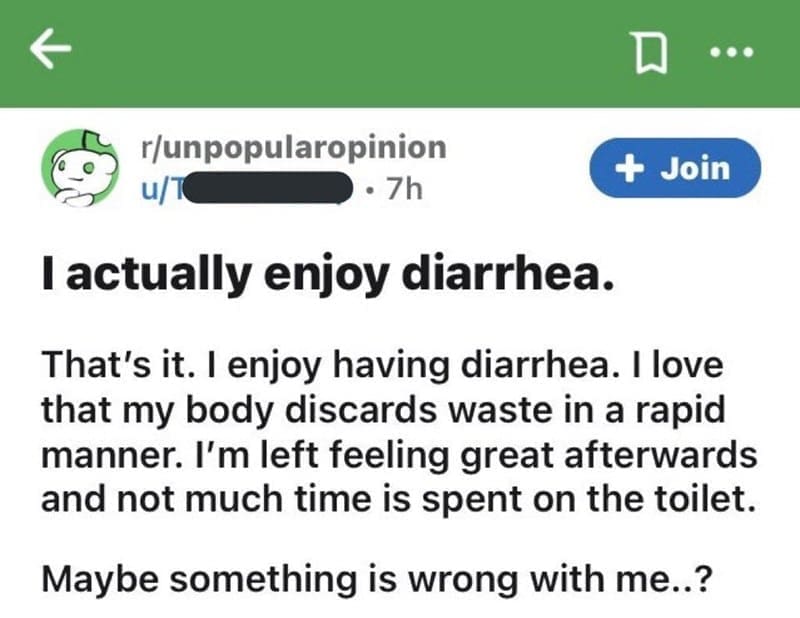Join the r/unpopularopinion community

coord(676,167)
